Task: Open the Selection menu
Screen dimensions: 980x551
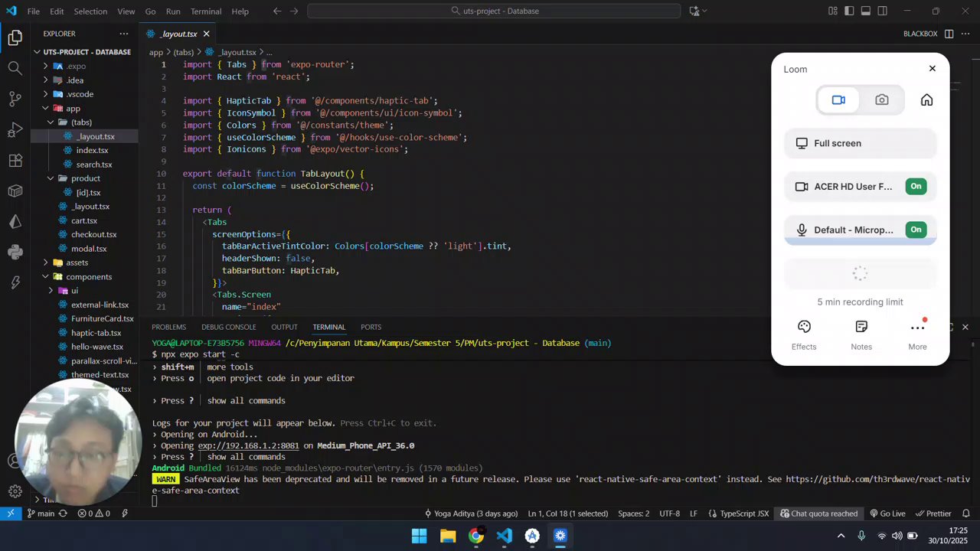Action: click(x=90, y=11)
